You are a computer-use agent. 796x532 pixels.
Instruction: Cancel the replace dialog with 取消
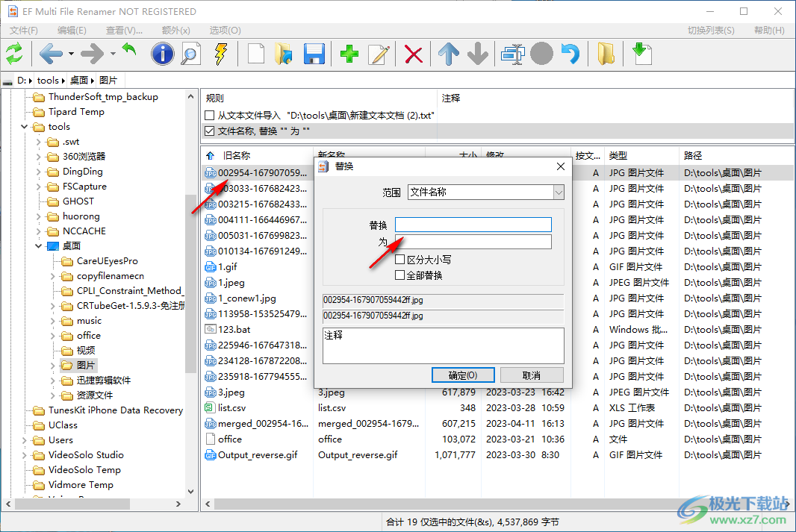click(532, 375)
